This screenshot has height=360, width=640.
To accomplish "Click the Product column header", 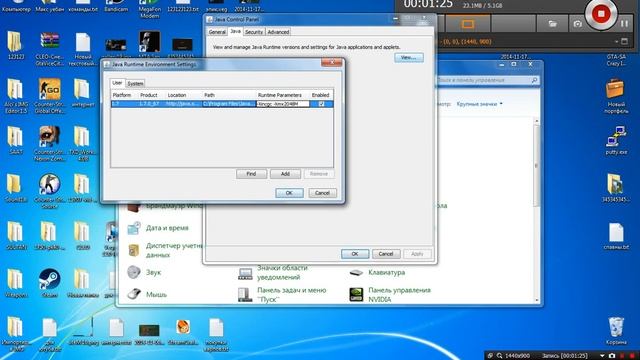I will 149,95.
